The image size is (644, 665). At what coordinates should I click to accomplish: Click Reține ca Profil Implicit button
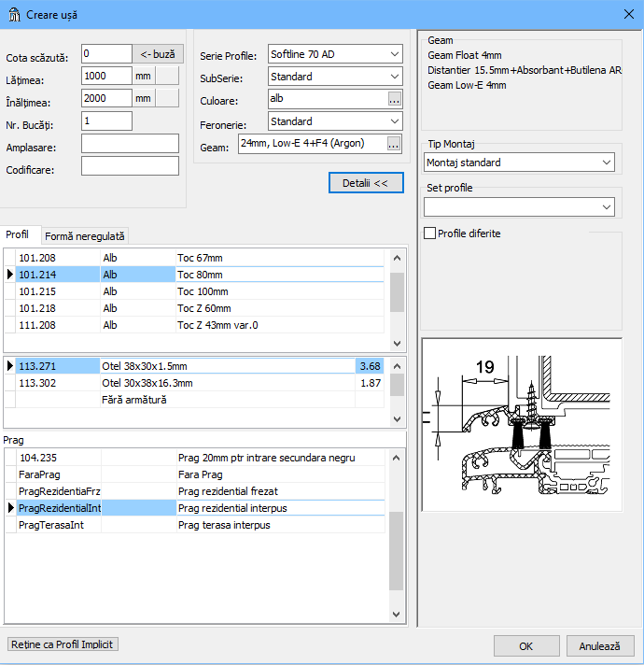pyautogui.click(x=63, y=644)
